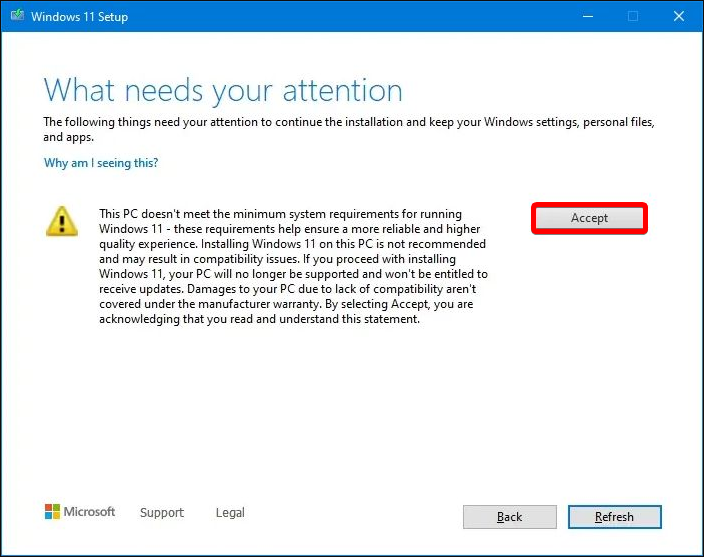Image resolution: width=704 pixels, height=557 pixels.
Task: Click the yellow warning triangle icon
Action: (x=62, y=221)
